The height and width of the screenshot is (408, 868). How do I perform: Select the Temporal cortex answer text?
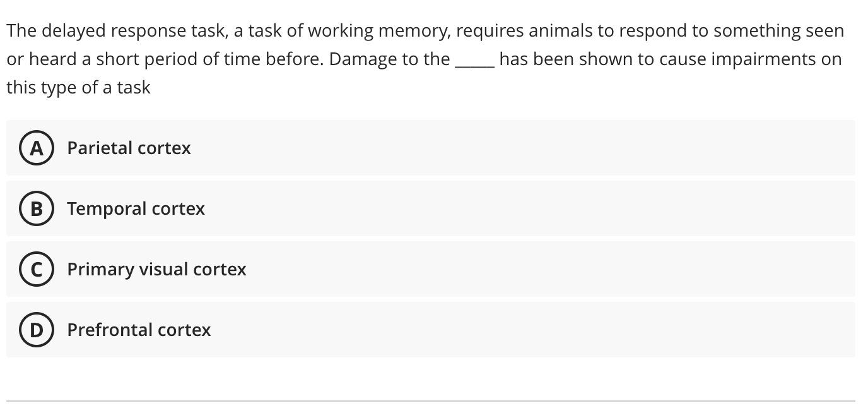pyautogui.click(x=136, y=209)
